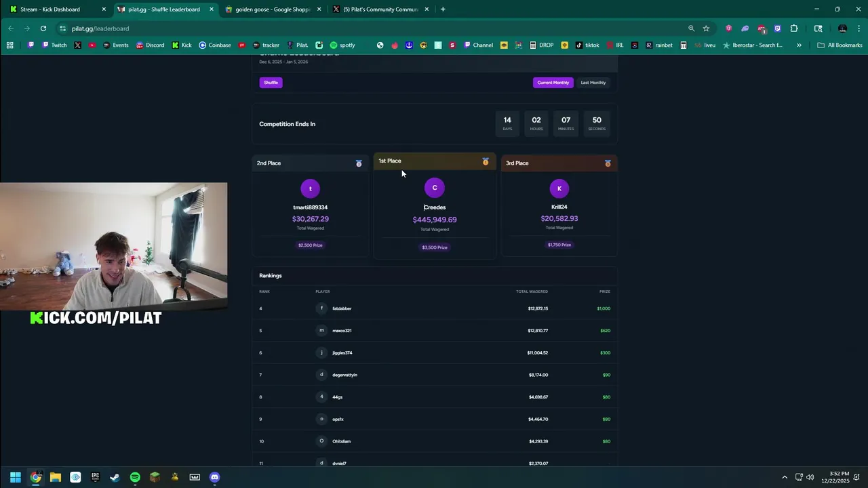Click the $445,949.69 total wagered amount
This screenshot has width=868, height=488.
tap(435, 220)
